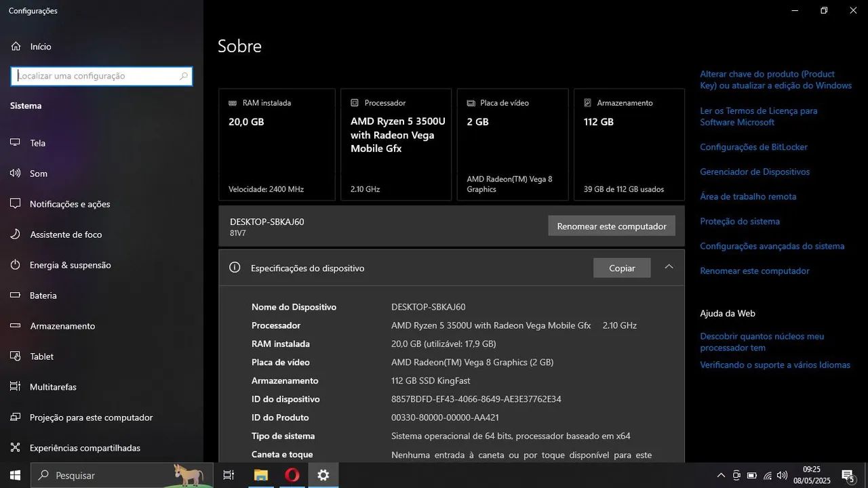Click the info icon beside Especificações do dispositivo
Image resolution: width=868 pixels, height=488 pixels.
(x=235, y=268)
